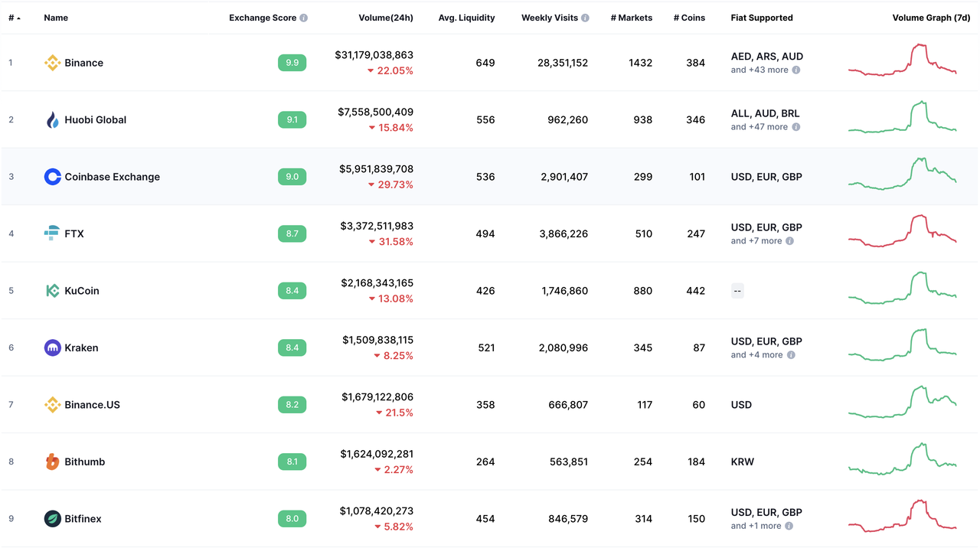Expand Kraken 'and +4 more' fiat list
Viewport: 980px width, 548px height.
[756, 355]
